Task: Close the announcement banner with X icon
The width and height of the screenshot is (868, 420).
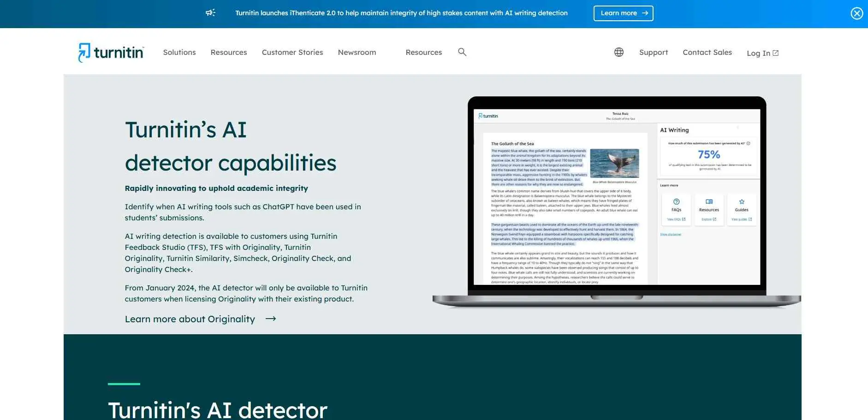Action: click(x=856, y=13)
